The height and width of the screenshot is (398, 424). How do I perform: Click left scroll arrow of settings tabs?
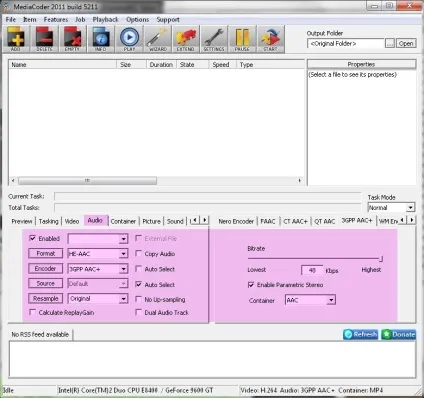195,220
